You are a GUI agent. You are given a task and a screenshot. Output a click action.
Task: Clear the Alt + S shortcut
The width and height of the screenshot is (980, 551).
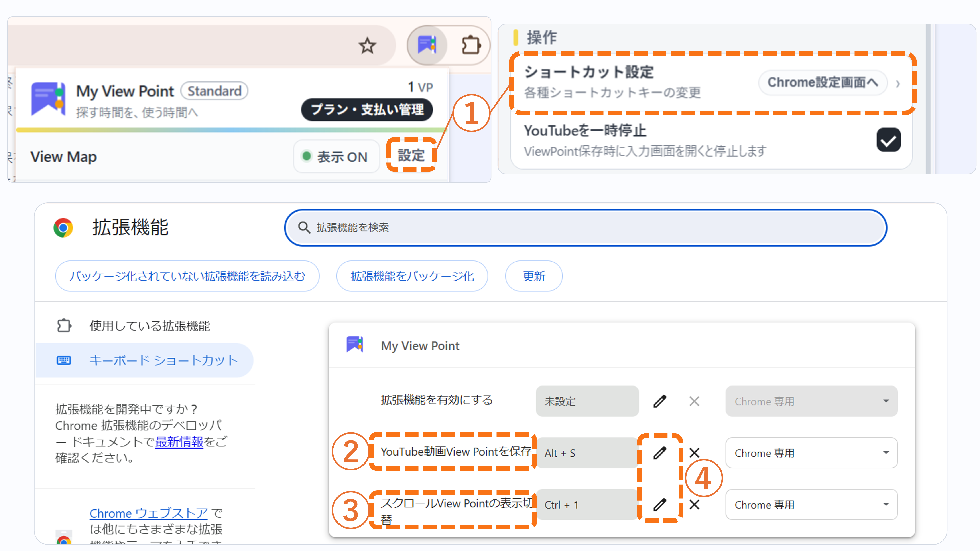click(694, 453)
